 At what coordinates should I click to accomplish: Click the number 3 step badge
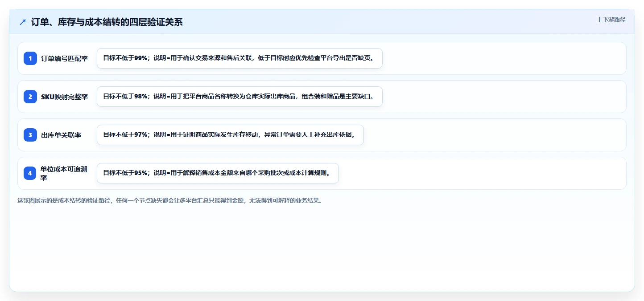pos(30,135)
